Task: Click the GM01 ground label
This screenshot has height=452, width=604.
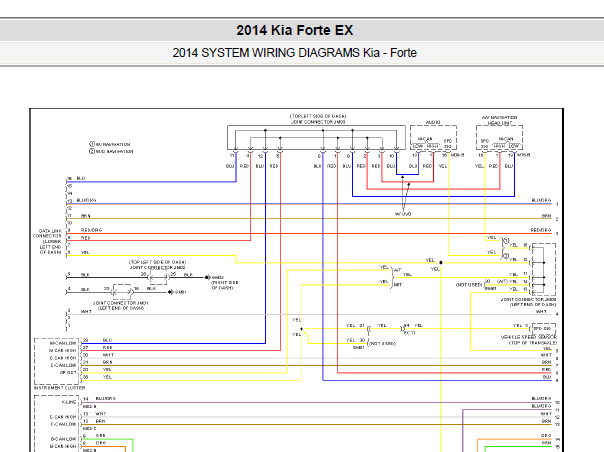Action: (x=181, y=292)
